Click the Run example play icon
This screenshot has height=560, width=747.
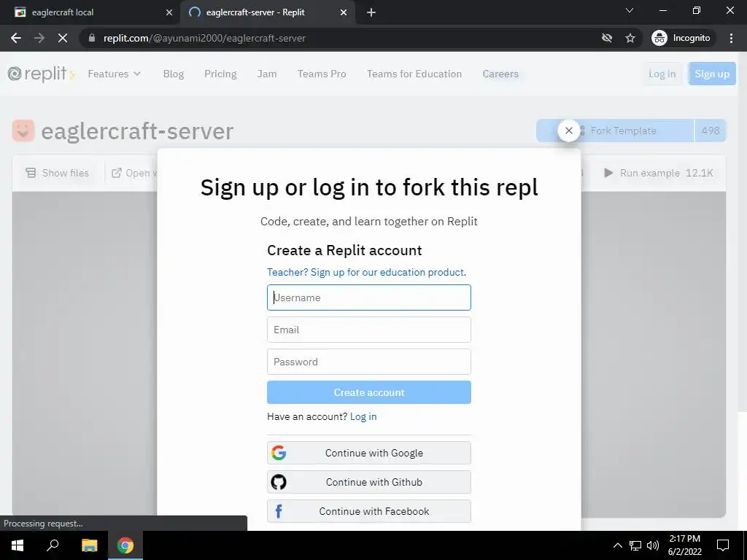coord(608,173)
